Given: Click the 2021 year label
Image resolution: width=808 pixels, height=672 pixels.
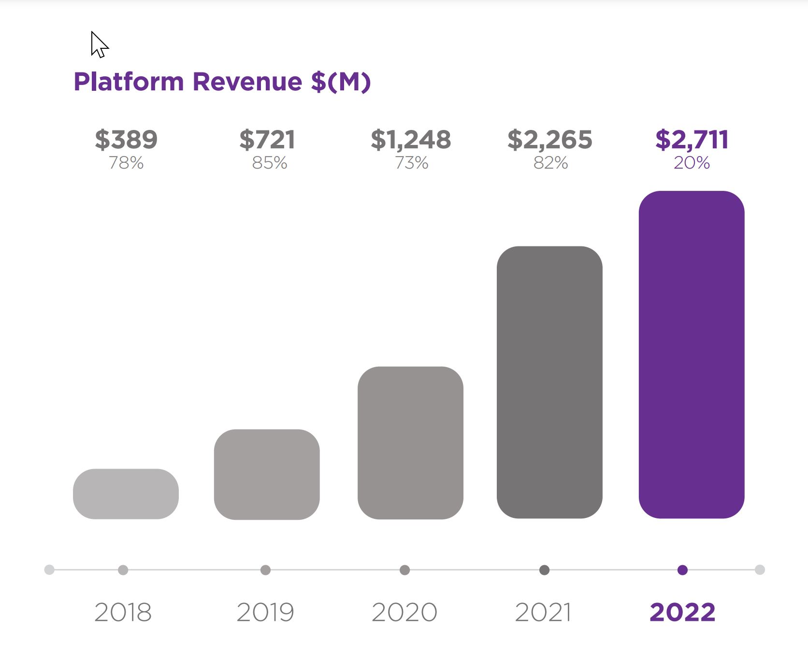Looking at the screenshot, I should coord(543,613).
